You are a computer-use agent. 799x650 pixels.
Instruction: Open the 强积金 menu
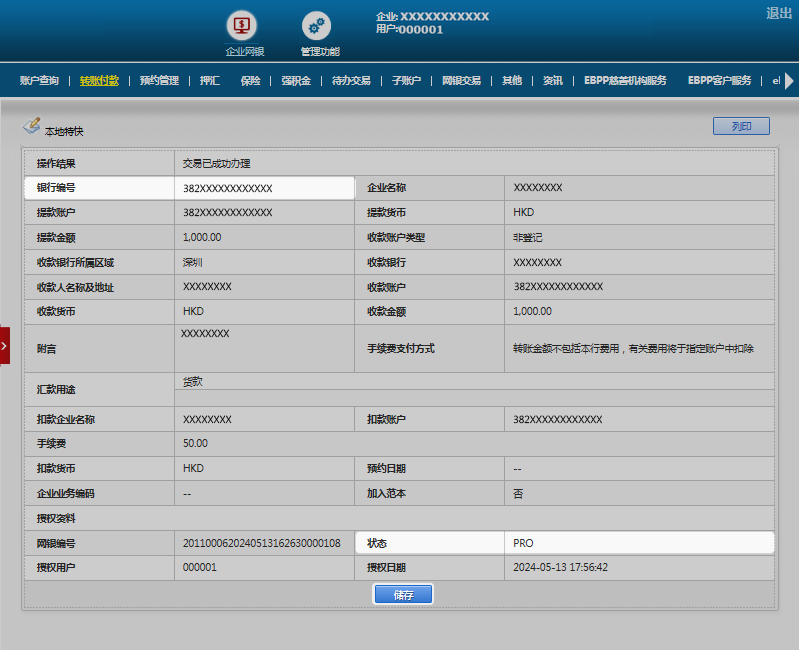tap(296, 80)
